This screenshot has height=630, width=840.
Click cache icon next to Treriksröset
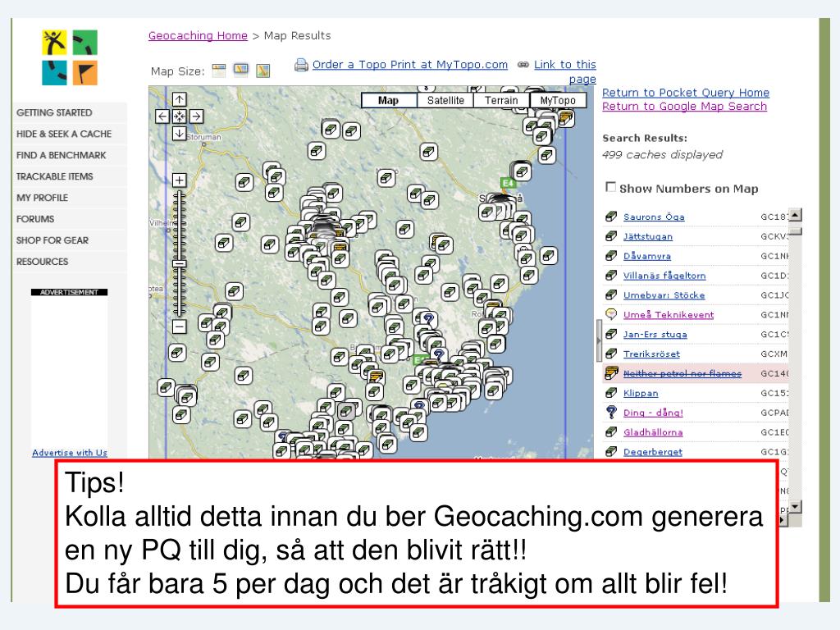(610, 354)
